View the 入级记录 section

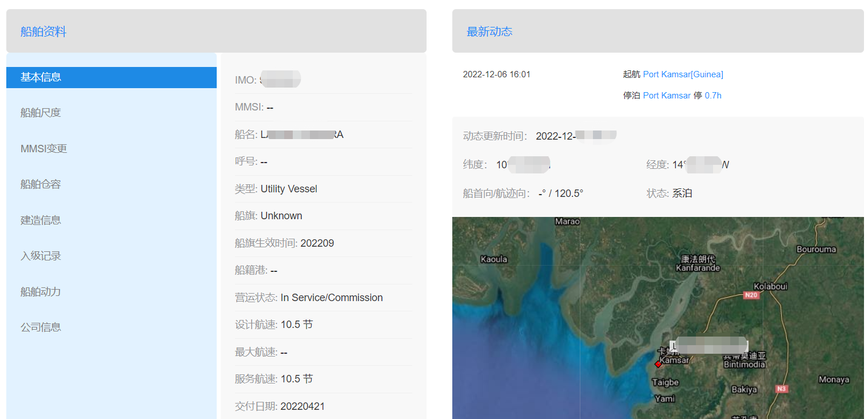point(41,256)
